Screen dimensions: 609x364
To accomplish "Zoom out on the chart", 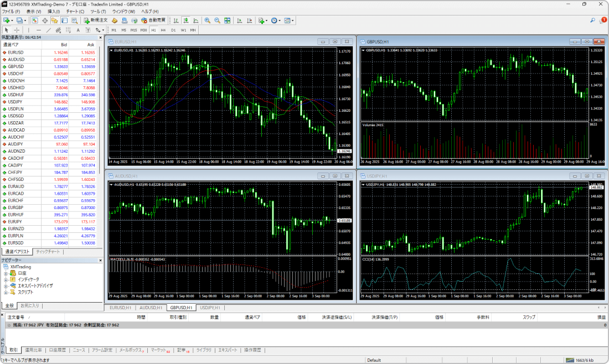I will pyautogui.click(x=217, y=20).
